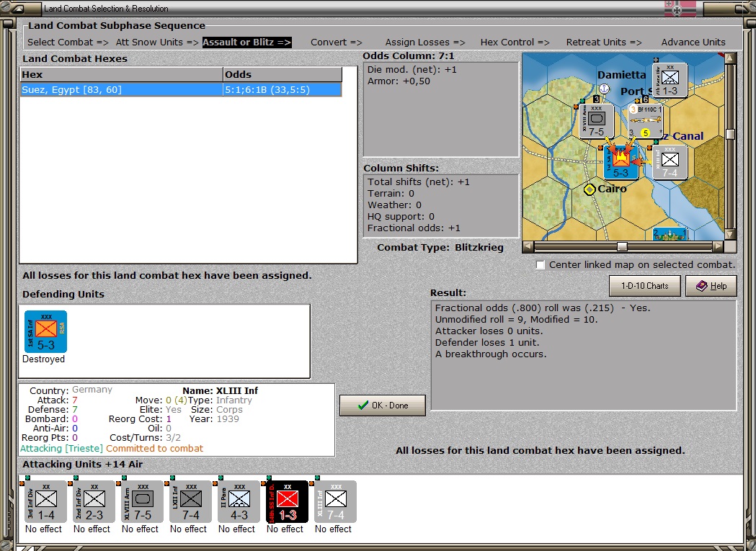Click the Odds column header

pos(283,75)
